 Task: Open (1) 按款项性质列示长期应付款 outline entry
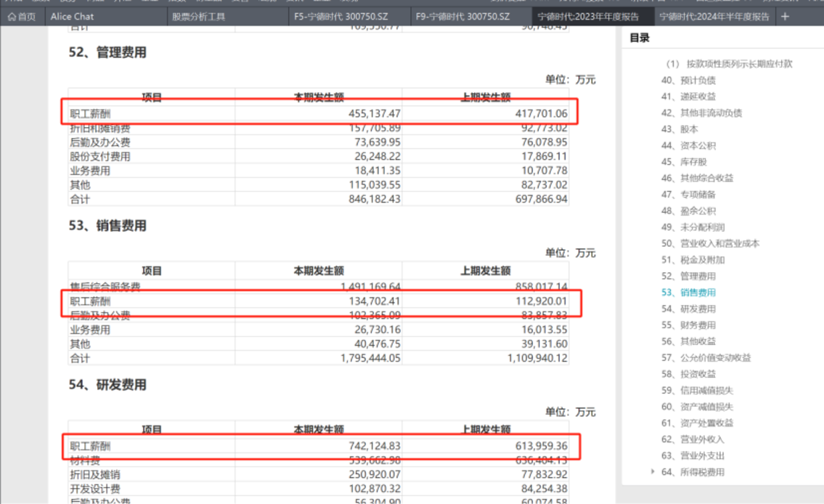point(729,64)
